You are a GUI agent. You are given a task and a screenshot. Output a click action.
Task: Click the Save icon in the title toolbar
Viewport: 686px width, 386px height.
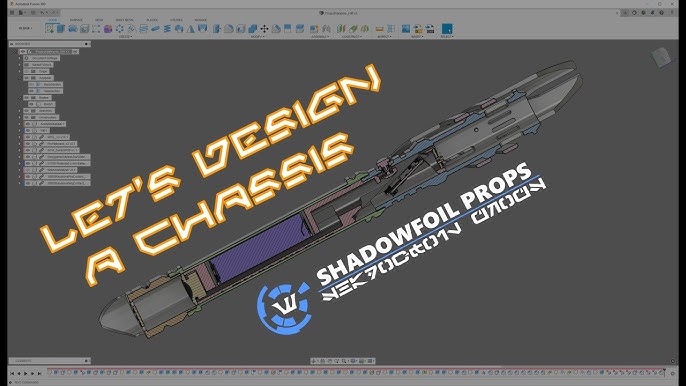(x=33, y=13)
